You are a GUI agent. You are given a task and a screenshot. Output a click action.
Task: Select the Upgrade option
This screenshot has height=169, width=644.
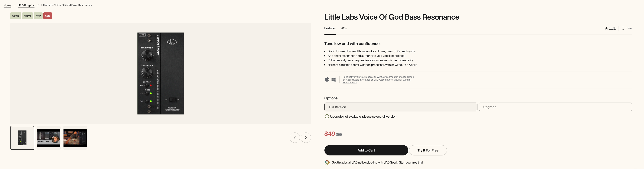tap(555, 107)
